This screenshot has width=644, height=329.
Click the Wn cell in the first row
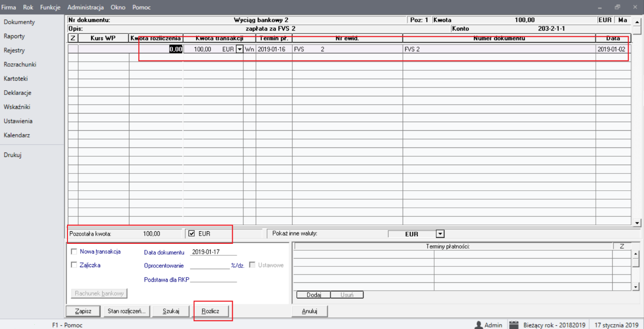249,49
